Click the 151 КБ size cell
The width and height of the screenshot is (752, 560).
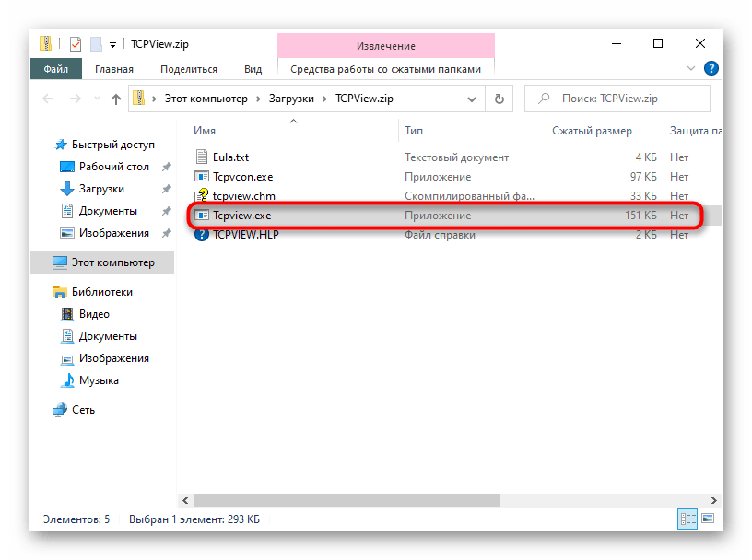[x=640, y=216]
